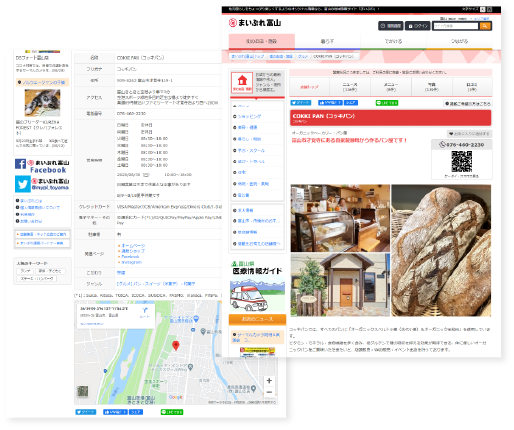The width and height of the screenshot is (514, 430).
Task: Click the Facebook share button below the map
Action: point(136,412)
